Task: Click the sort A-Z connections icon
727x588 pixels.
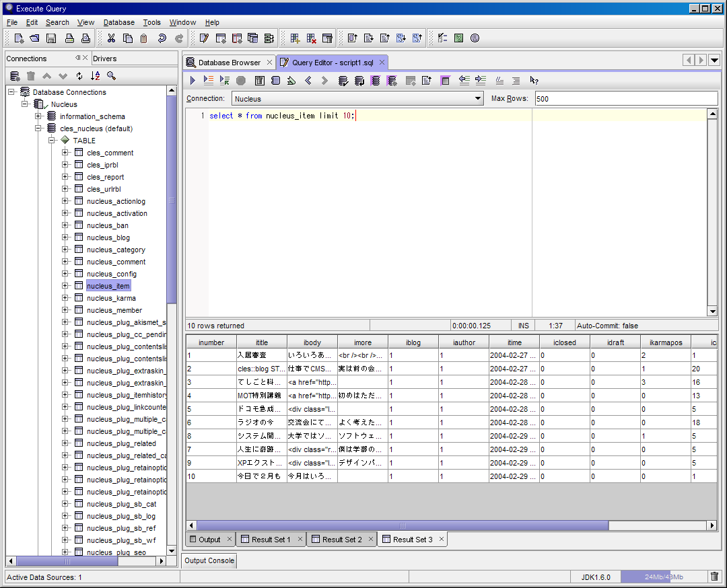Action: [96, 76]
